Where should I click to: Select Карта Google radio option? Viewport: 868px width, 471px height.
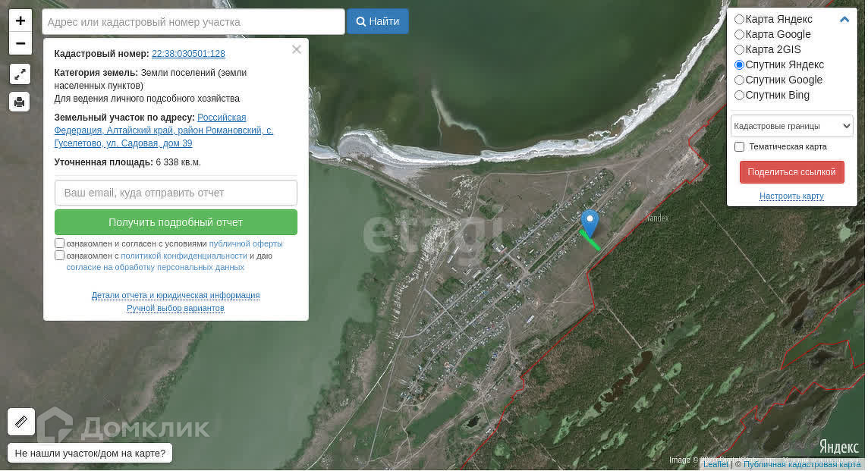(x=739, y=34)
